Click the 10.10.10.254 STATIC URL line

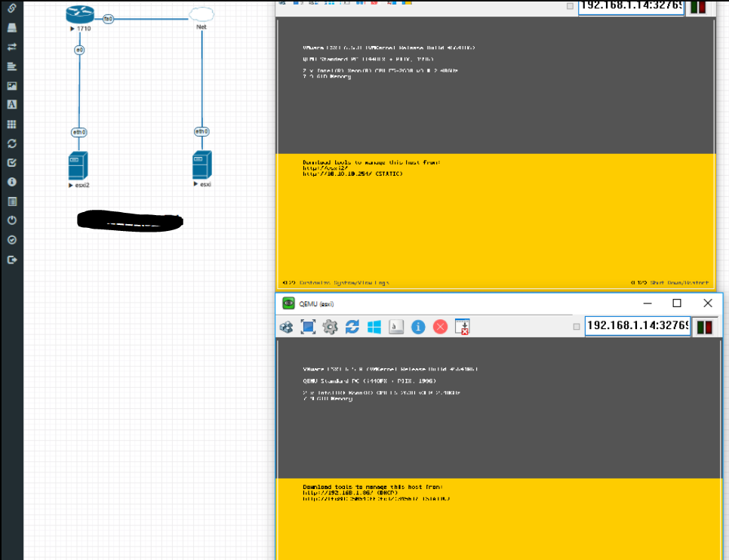[x=353, y=174]
